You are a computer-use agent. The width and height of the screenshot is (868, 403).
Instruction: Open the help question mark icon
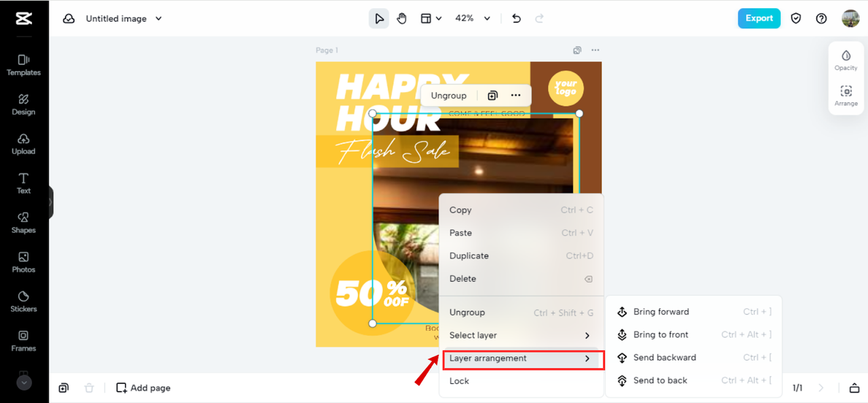[821, 18]
